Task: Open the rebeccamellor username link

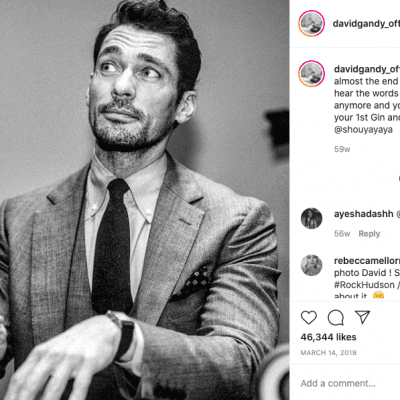Action: pyautogui.click(x=367, y=261)
